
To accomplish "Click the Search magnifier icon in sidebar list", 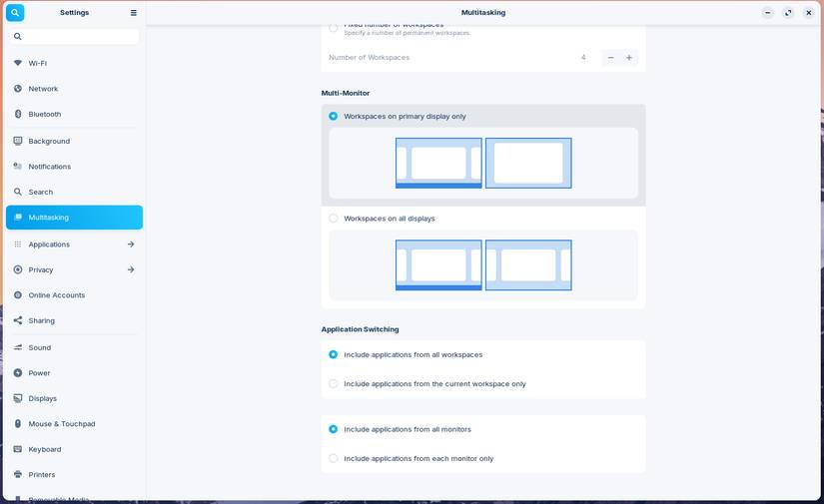I will pos(18,192).
